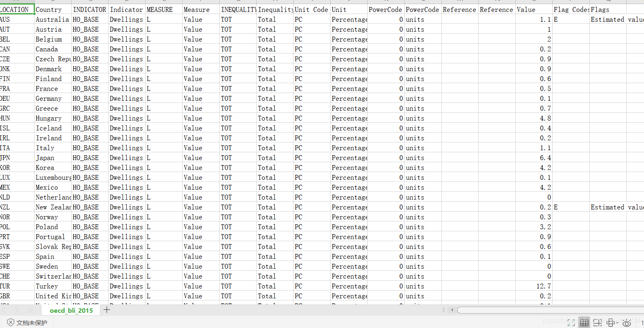Select the Flag Codes header cell
The height and width of the screenshot is (328, 644).
coord(571,9)
